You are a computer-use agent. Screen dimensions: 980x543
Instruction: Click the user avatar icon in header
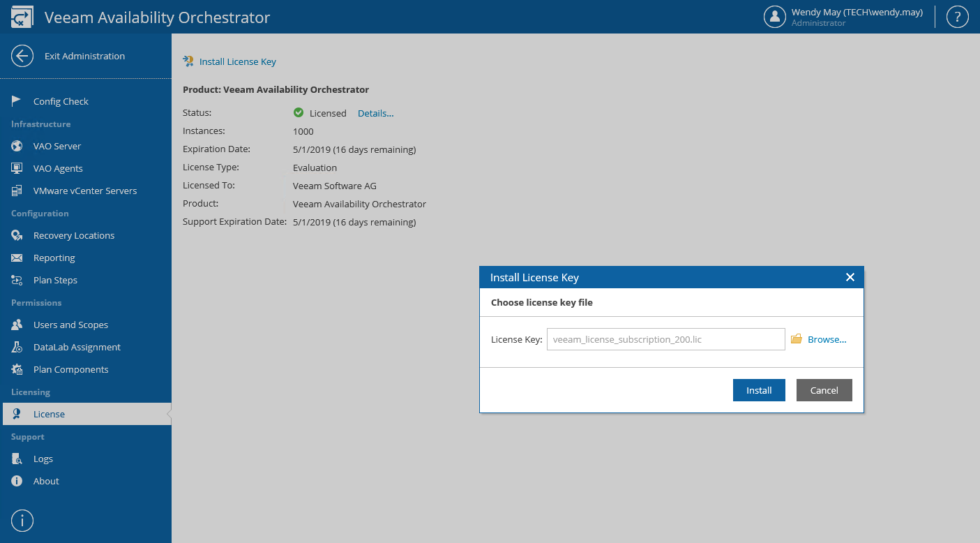click(x=775, y=17)
